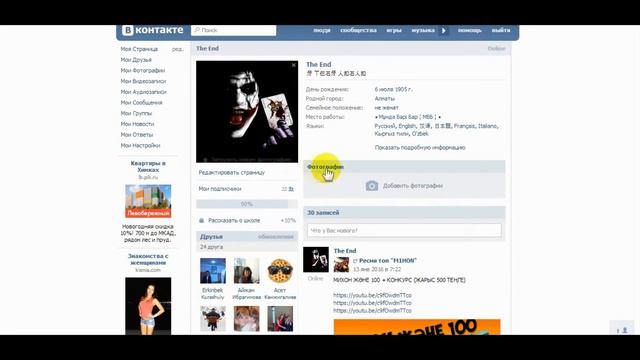Click the repost icon before Песни топ
Image resolution: width=640 pixels, height=360 pixels.
[x=355, y=261]
